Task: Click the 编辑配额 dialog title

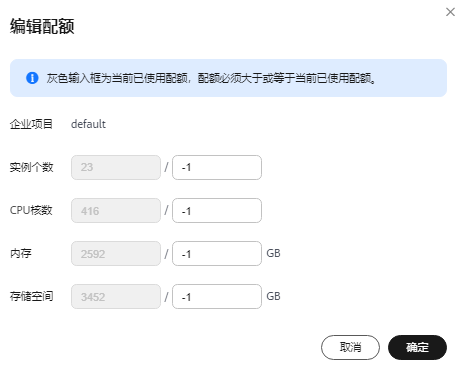Action: [x=42, y=26]
